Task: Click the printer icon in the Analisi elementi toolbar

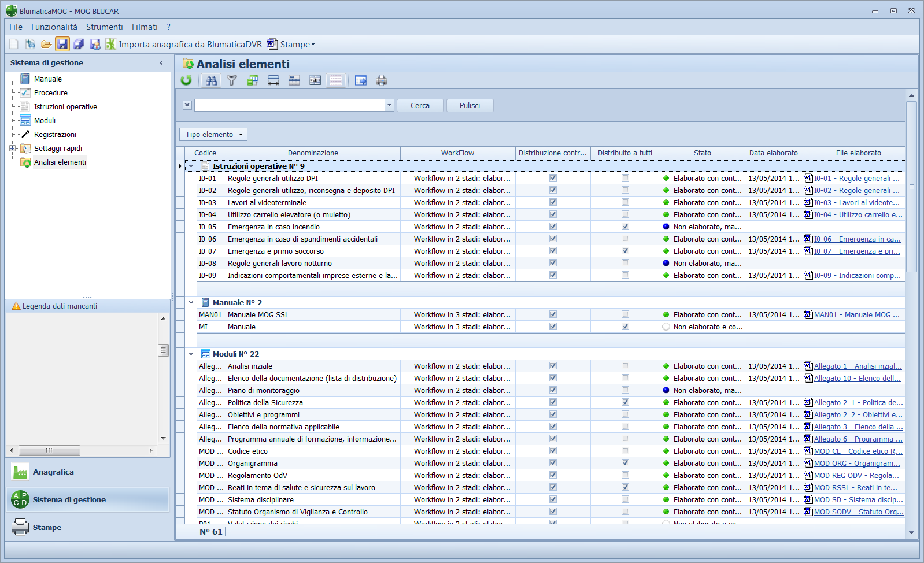Action: pyautogui.click(x=382, y=80)
